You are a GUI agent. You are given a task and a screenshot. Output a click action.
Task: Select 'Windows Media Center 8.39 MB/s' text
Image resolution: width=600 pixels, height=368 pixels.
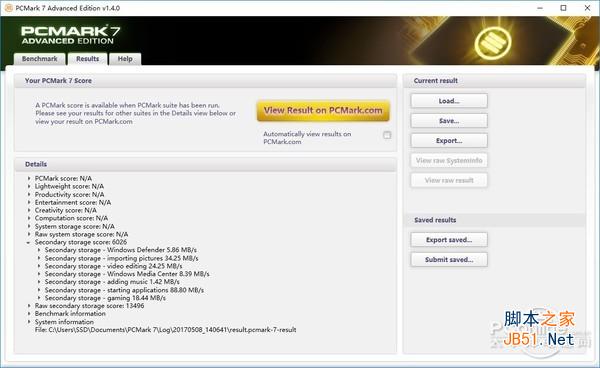(158, 274)
